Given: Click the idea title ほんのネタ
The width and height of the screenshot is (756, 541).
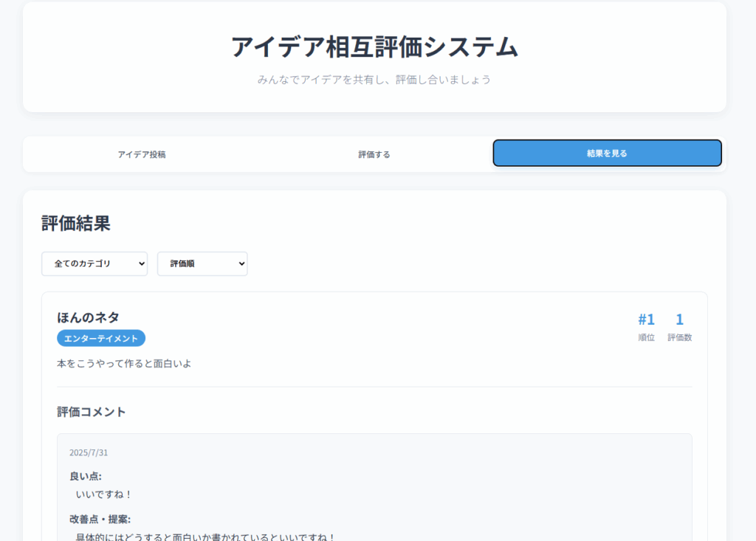Looking at the screenshot, I should pyautogui.click(x=88, y=317).
